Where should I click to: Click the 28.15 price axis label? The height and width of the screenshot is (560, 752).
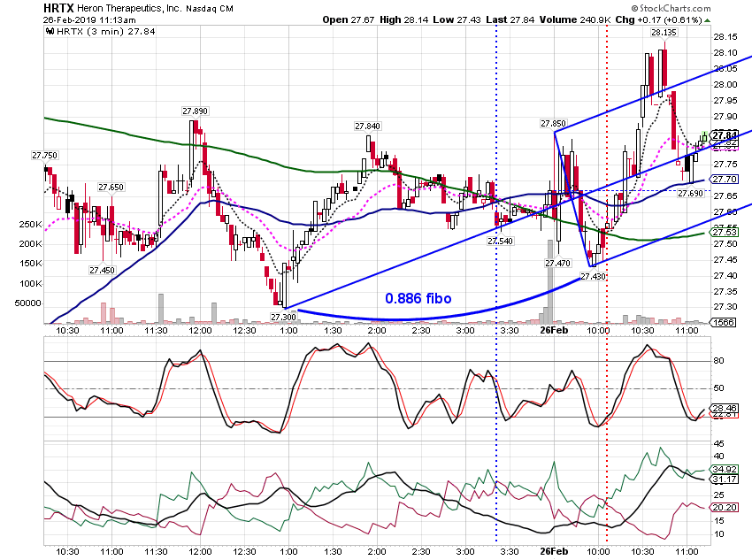click(725, 37)
